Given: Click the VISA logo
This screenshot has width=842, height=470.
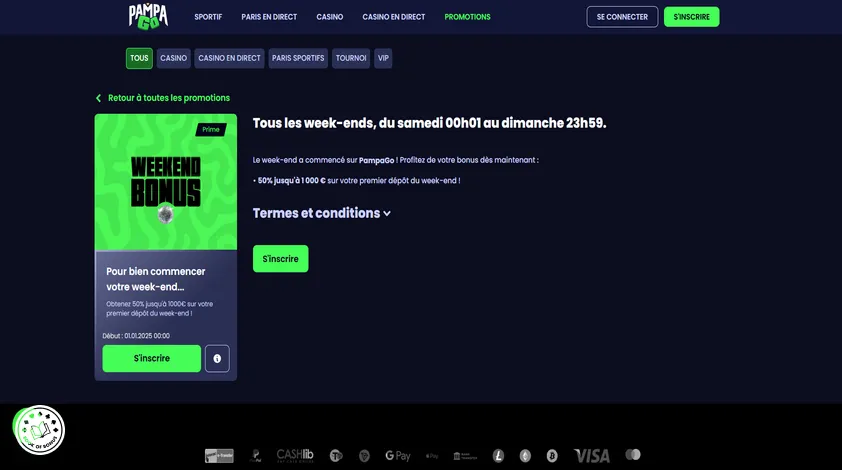Looking at the screenshot, I should click(592, 456).
